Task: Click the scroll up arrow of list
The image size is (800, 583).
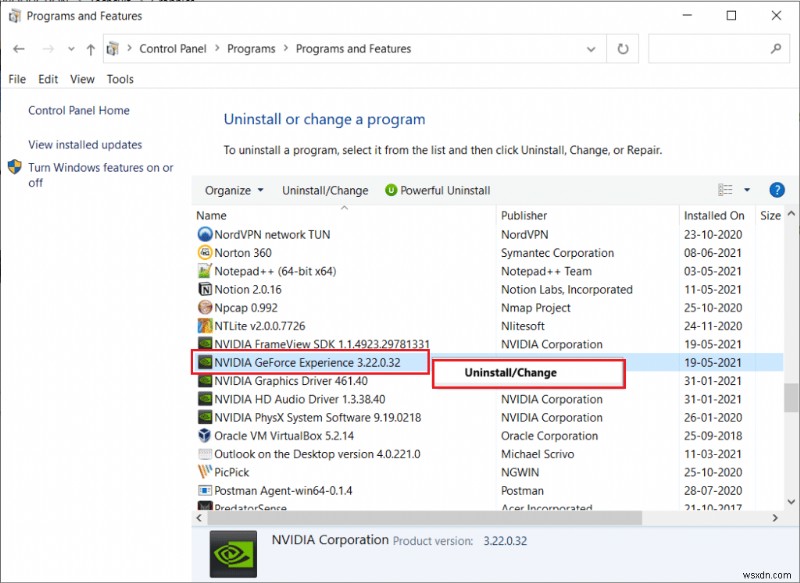Action: point(791,214)
